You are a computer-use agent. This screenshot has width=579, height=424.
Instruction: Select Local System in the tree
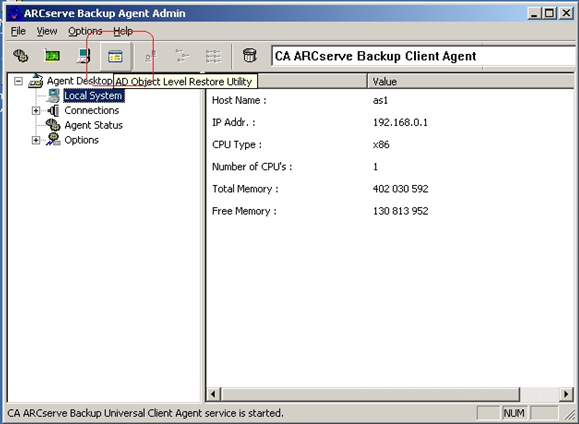point(93,96)
